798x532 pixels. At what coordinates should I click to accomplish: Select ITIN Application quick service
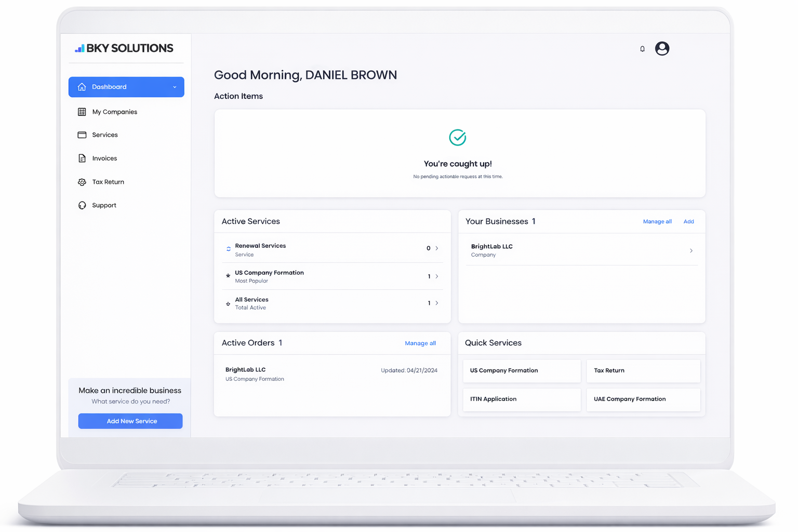click(522, 400)
